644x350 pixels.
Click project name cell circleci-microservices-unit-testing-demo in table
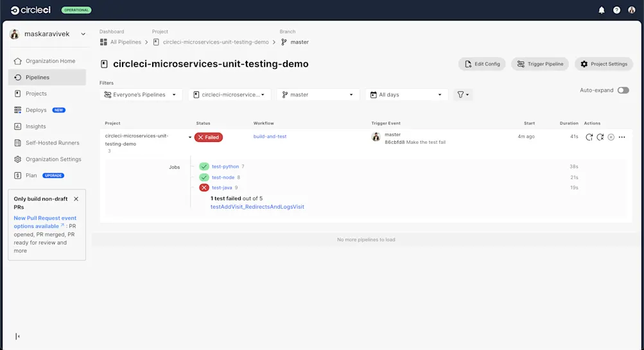tap(136, 139)
